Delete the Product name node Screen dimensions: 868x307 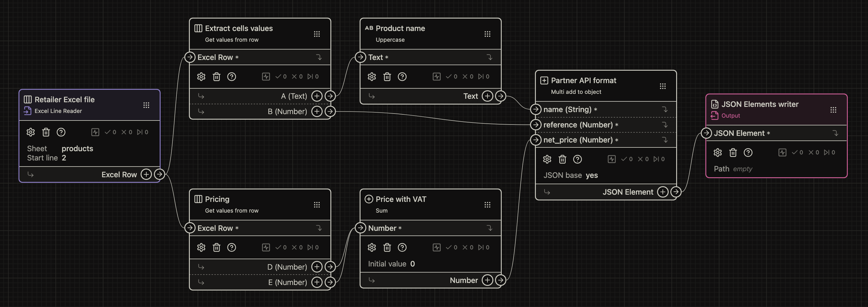coord(387,76)
